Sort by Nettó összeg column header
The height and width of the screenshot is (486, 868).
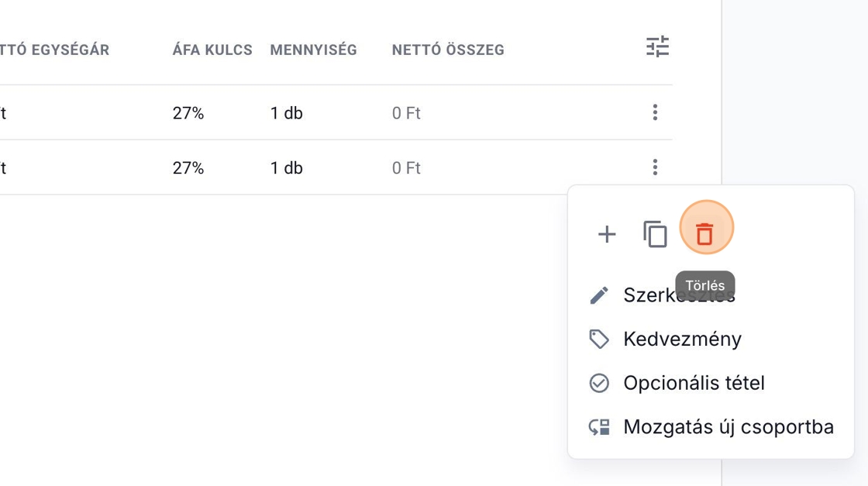[448, 50]
